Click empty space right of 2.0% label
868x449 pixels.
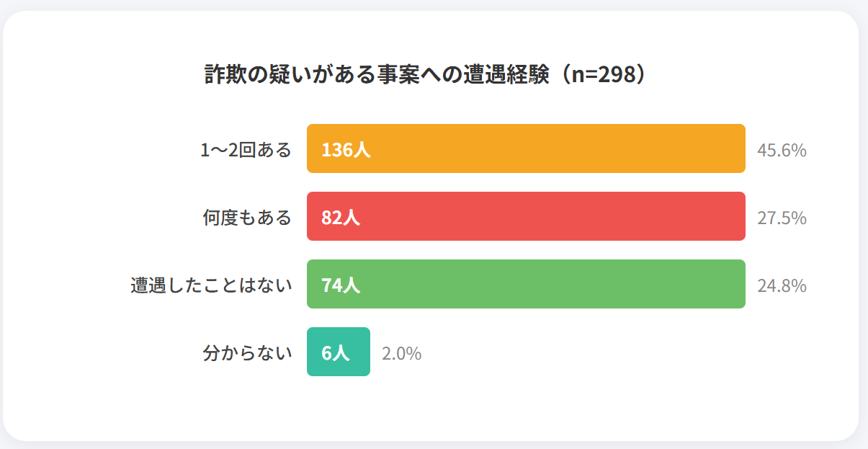tap(576, 353)
